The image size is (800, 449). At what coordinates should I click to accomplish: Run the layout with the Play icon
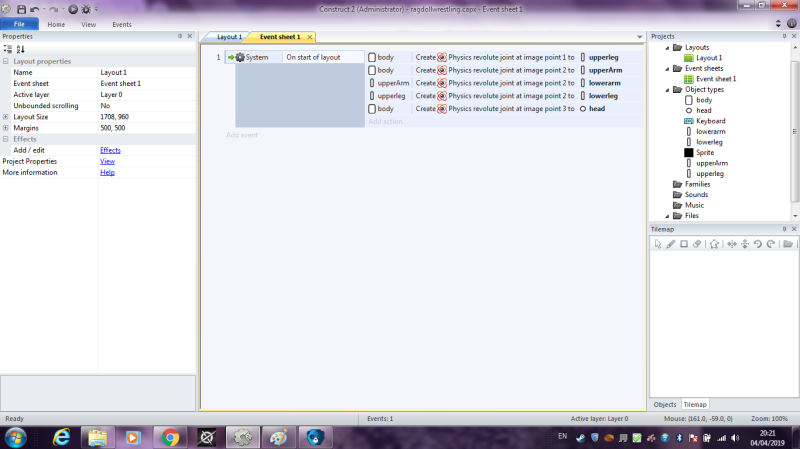[73, 9]
